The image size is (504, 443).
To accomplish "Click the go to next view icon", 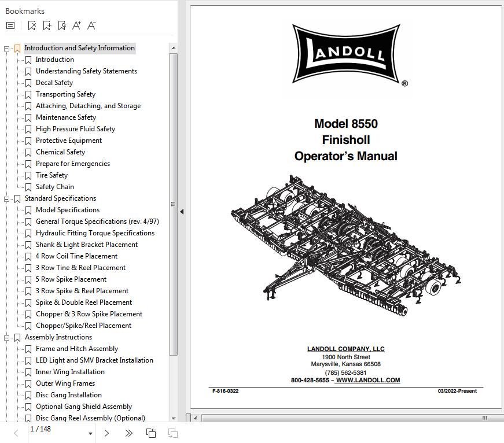I will (173, 433).
